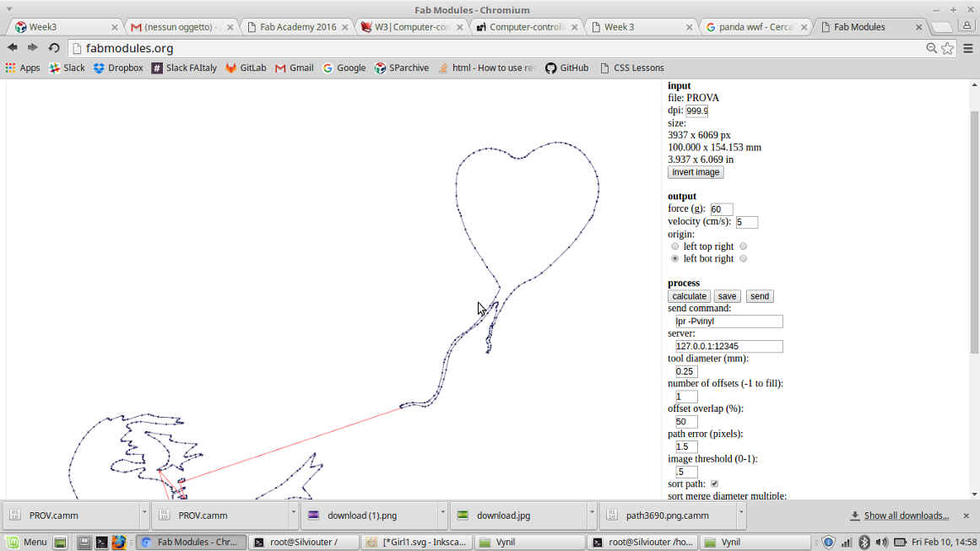
Task: Switch to root@Silviouter / terminal window
Action: pyautogui.click(x=305, y=543)
